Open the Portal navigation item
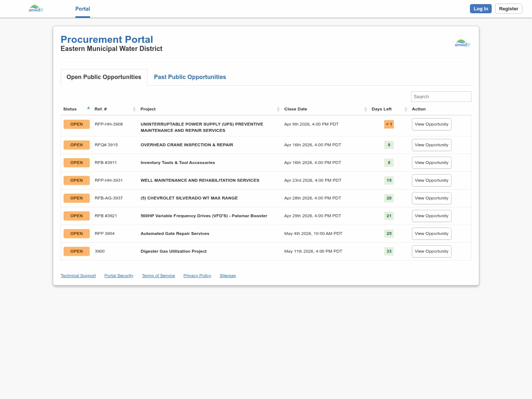Screen dimensions: 532x399 82,9
